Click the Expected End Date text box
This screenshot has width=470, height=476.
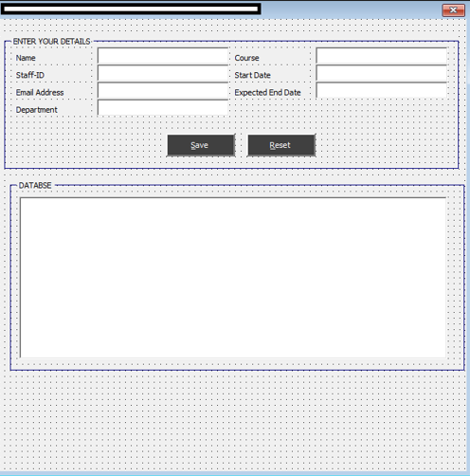coord(382,91)
